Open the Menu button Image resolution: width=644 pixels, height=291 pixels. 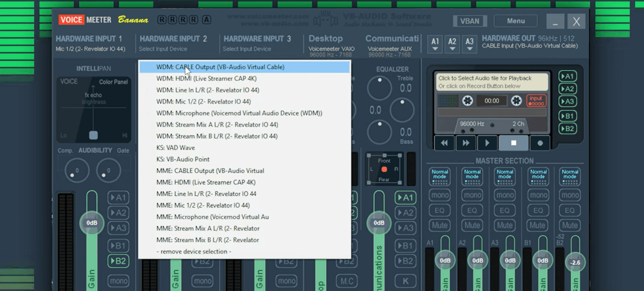[x=515, y=21]
